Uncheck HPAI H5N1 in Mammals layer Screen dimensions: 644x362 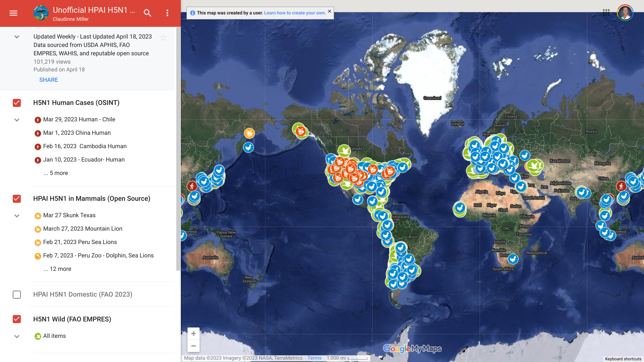coord(17,199)
